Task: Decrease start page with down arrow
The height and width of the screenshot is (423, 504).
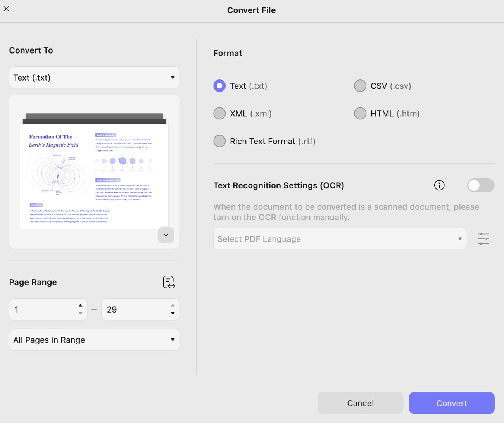Action: coord(80,313)
